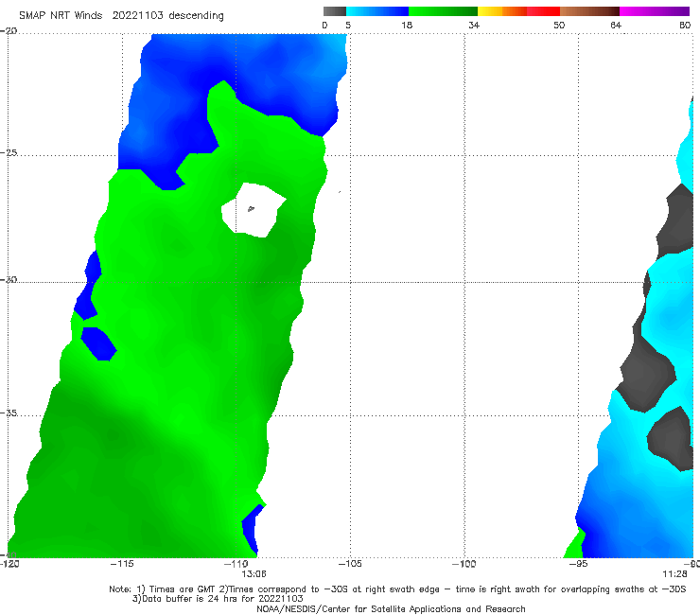Click the colorbar label "18"
This screenshot has width=700, height=615.
407,25
